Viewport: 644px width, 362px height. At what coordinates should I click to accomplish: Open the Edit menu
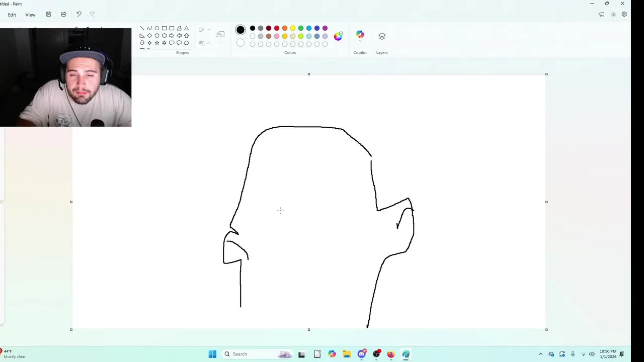click(12, 15)
